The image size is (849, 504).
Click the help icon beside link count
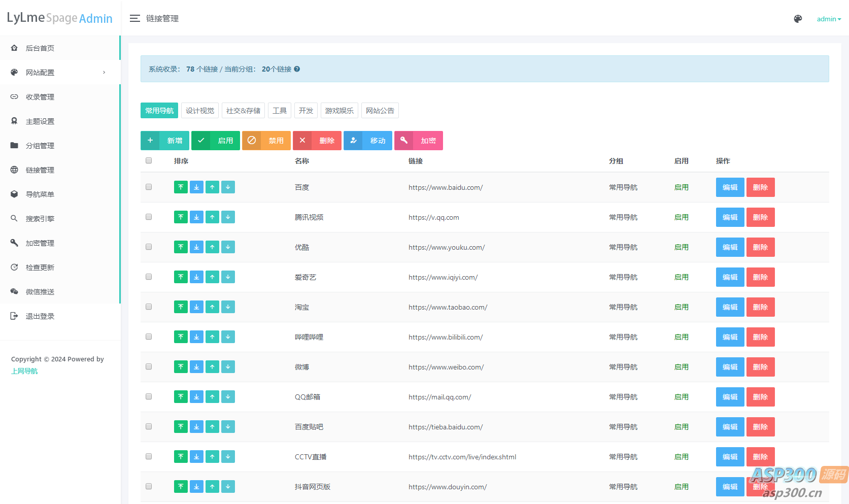(x=297, y=69)
